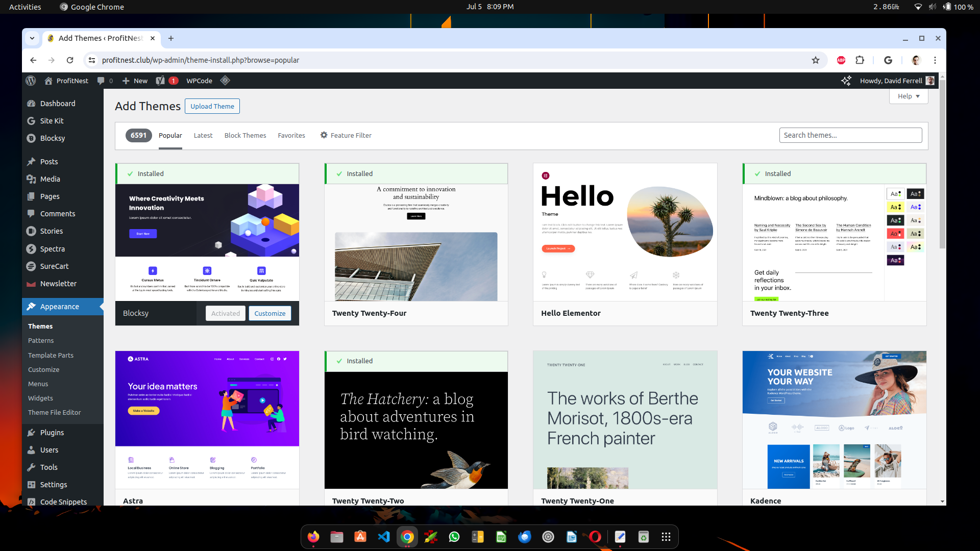Click the themes search input field
Image resolution: width=980 pixels, height=551 pixels.
coord(851,135)
